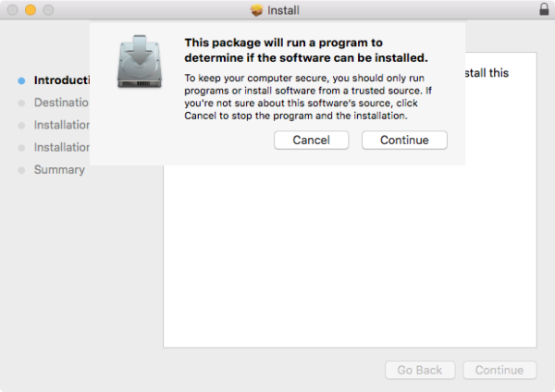Click the Go Back button
The width and height of the screenshot is (555, 392).
420,370
